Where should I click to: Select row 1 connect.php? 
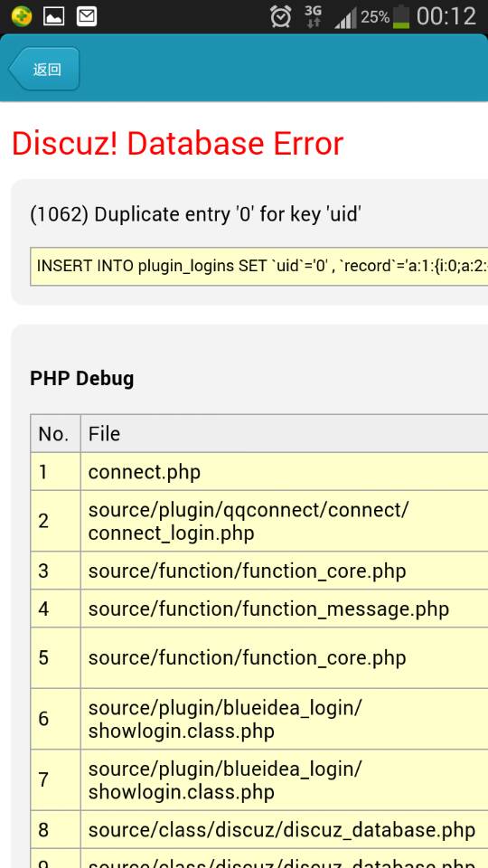(x=145, y=472)
